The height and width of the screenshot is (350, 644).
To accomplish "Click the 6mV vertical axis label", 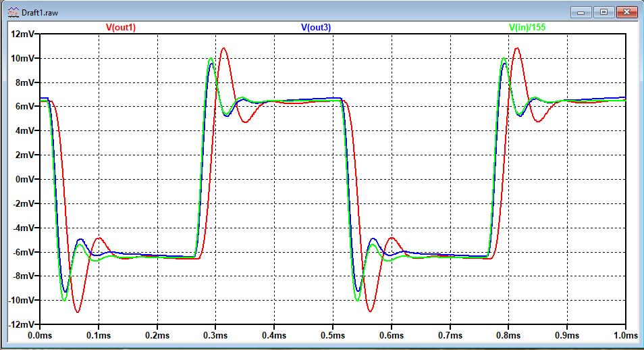I will pos(26,106).
